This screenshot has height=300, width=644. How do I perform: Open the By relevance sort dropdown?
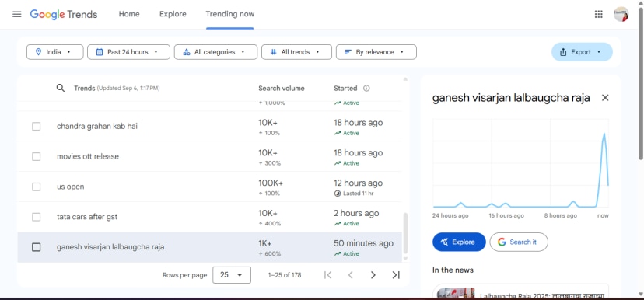pos(376,52)
